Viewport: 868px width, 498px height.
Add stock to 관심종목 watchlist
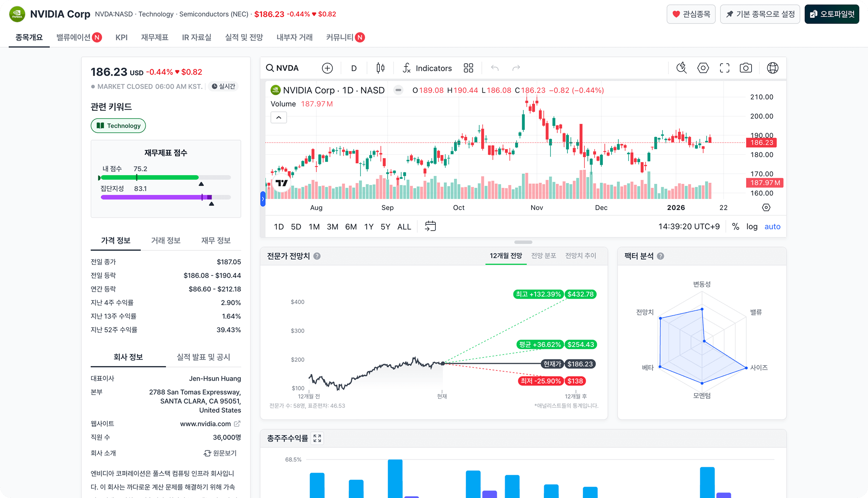tap(691, 14)
